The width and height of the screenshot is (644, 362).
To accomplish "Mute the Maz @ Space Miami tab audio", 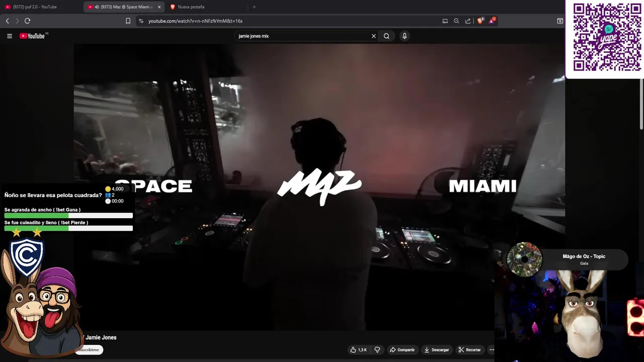I will (97, 7).
